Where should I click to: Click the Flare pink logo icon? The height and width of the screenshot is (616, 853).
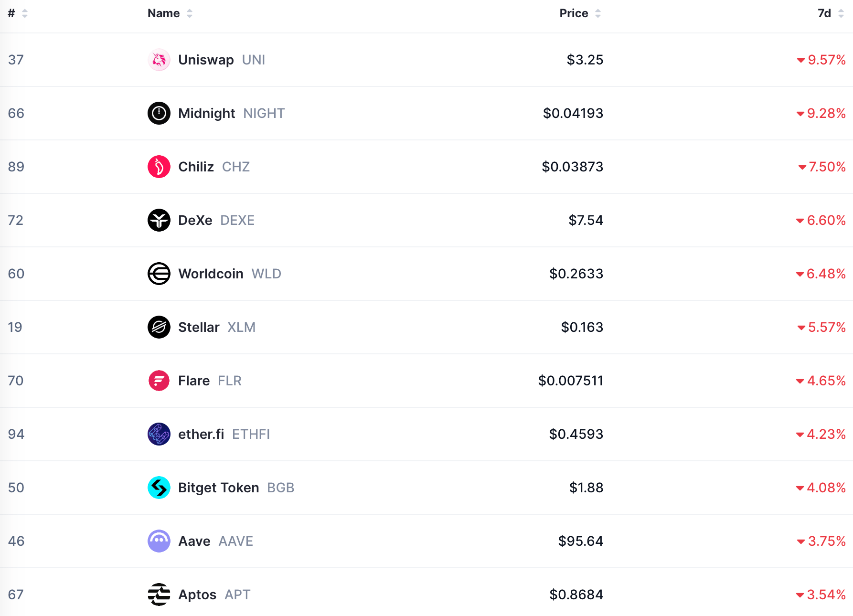click(159, 381)
